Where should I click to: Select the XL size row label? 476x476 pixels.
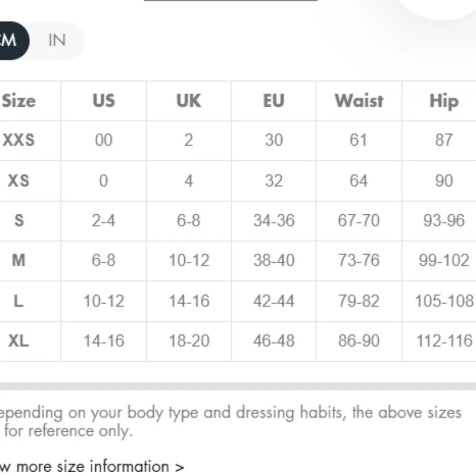tap(19, 341)
